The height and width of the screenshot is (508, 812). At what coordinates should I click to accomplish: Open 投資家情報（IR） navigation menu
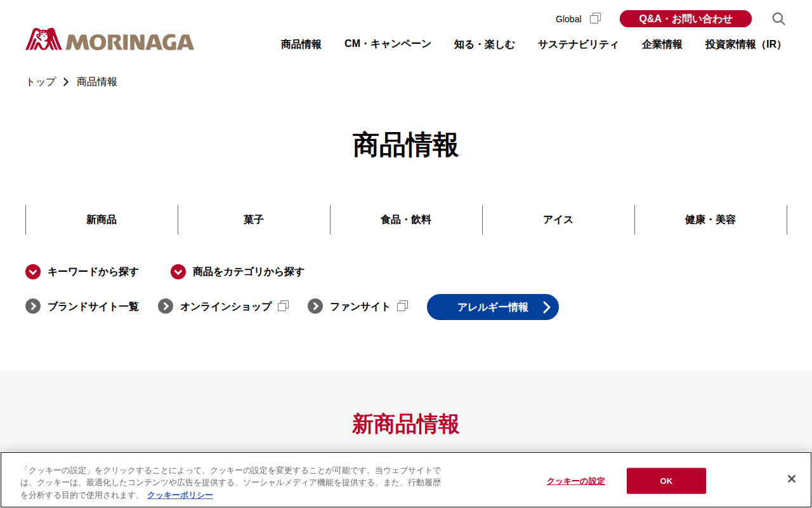(746, 44)
